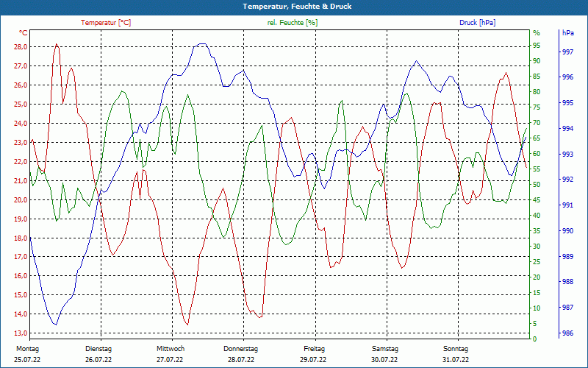
Task: Click the date '25.07.22'
Action: (x=27, y=360)
